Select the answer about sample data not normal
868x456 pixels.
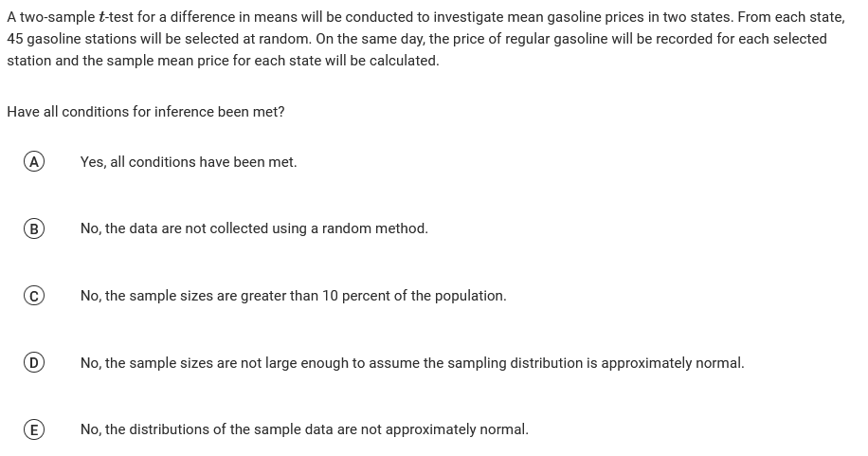click(x=304, y=429)
